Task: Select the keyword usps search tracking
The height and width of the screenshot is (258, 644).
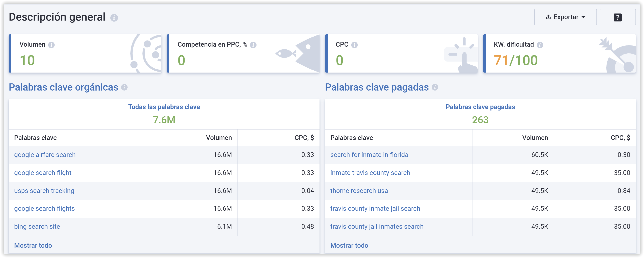Action: (x=44, y=191)
